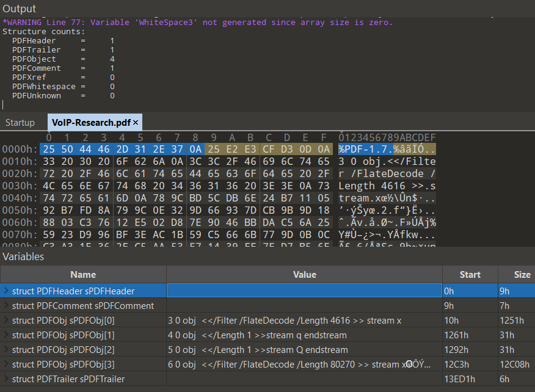Click value '3 0 obj <</Filter /FlateDecode /Length 4616'
Screen dimensions: 535x392
pos(285,321)
